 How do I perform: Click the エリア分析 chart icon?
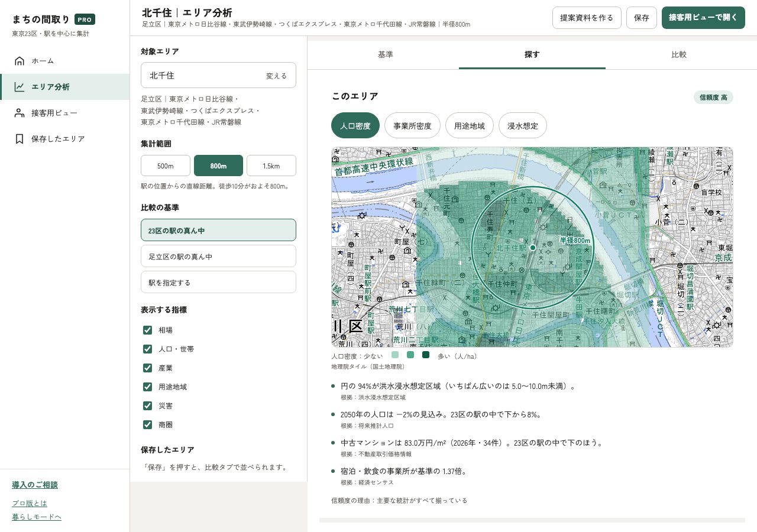(20, 87)
